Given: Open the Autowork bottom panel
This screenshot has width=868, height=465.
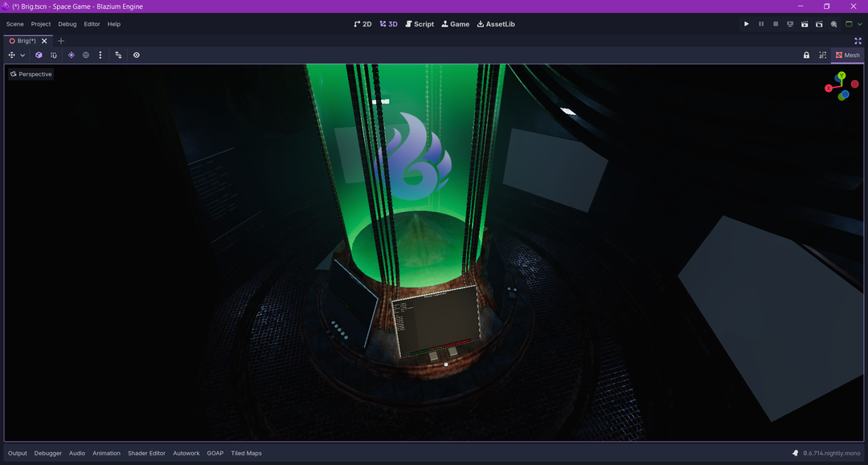Looking at the screenshot, I should 186,454.
